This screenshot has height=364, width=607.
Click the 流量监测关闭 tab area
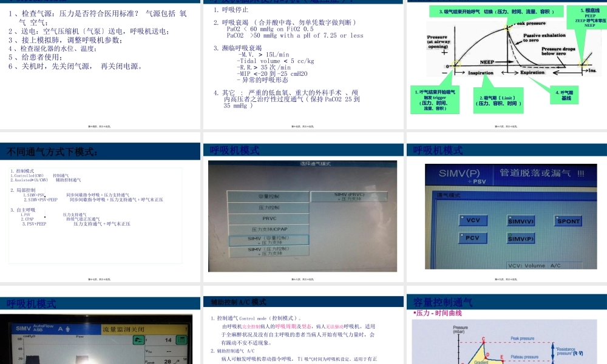(123, 329)
